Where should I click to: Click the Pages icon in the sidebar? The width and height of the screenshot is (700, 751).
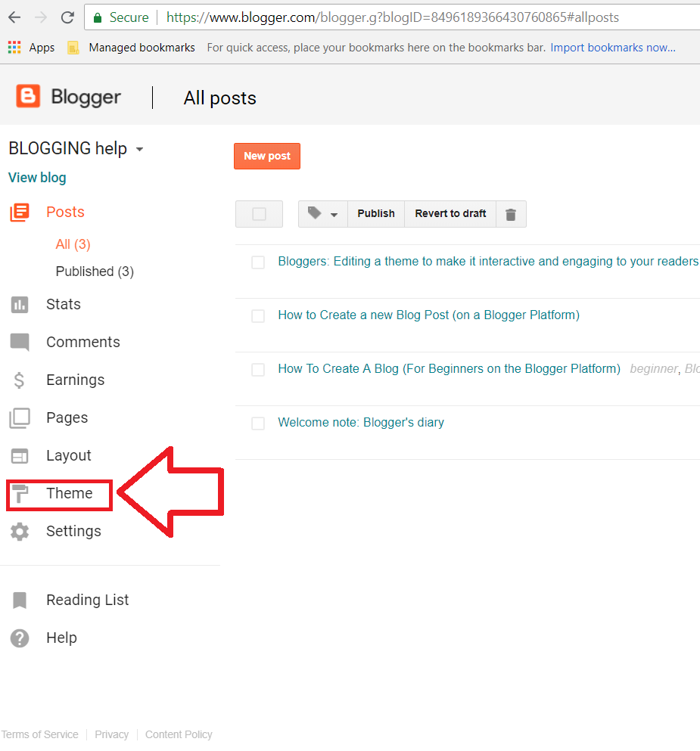[x=20, y=418]
